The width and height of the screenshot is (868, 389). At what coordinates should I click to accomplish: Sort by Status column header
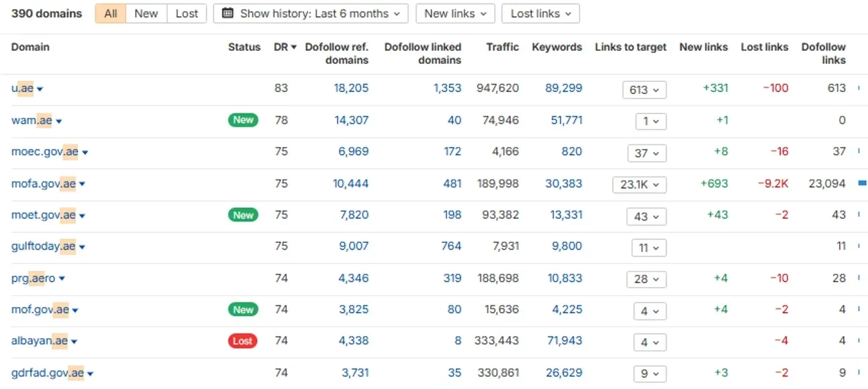coord(244,47)
